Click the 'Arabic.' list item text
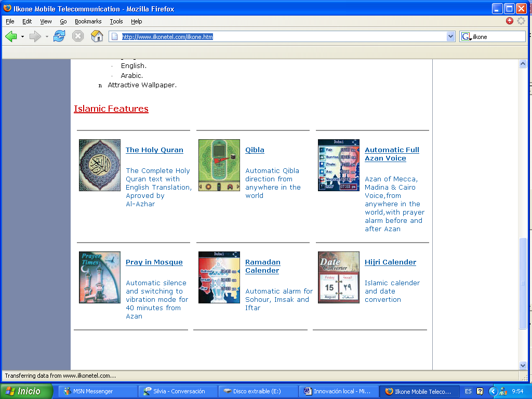 (132, 75)
